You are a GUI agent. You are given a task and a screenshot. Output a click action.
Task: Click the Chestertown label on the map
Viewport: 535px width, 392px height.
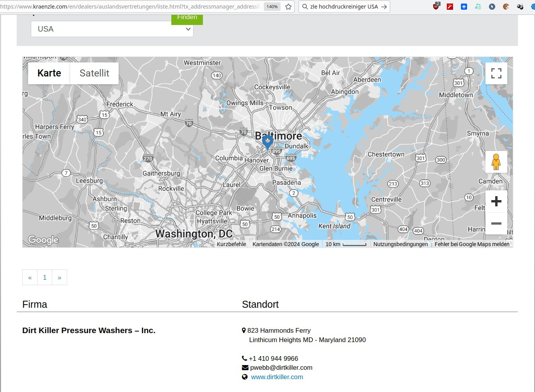coord(386,154)
